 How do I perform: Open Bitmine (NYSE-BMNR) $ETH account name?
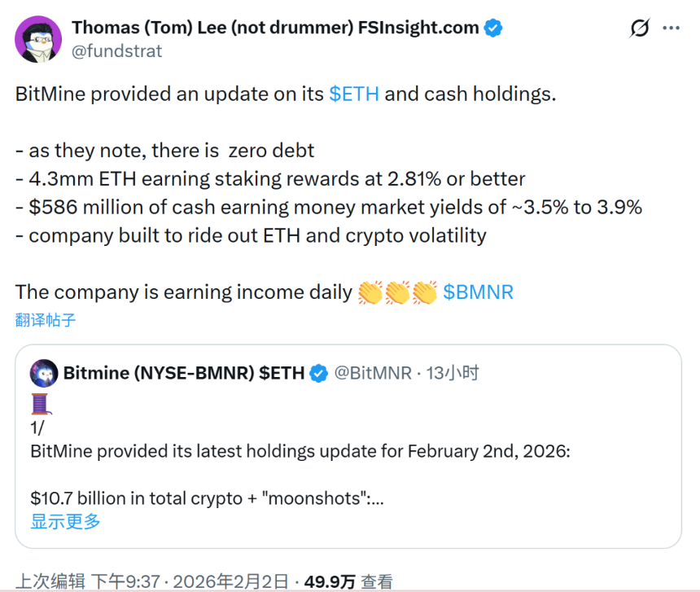pyautogui.click(x=184, y=374)
